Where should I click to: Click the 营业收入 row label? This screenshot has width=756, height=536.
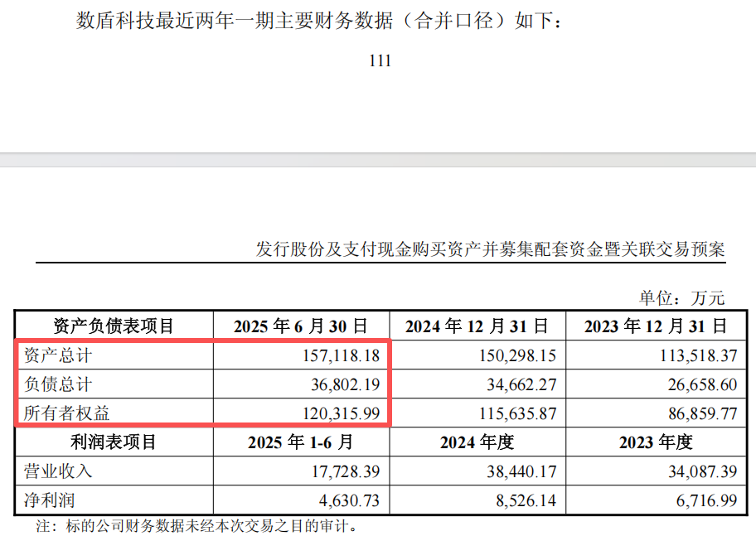pyautogui.click(x=58, y=471)
